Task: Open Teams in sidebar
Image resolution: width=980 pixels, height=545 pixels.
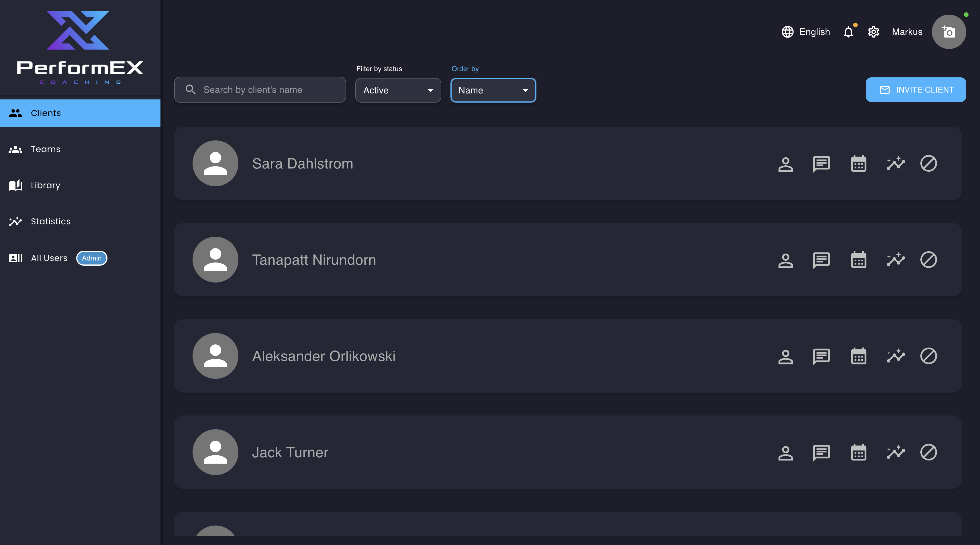Action: [x=80, y=149]
